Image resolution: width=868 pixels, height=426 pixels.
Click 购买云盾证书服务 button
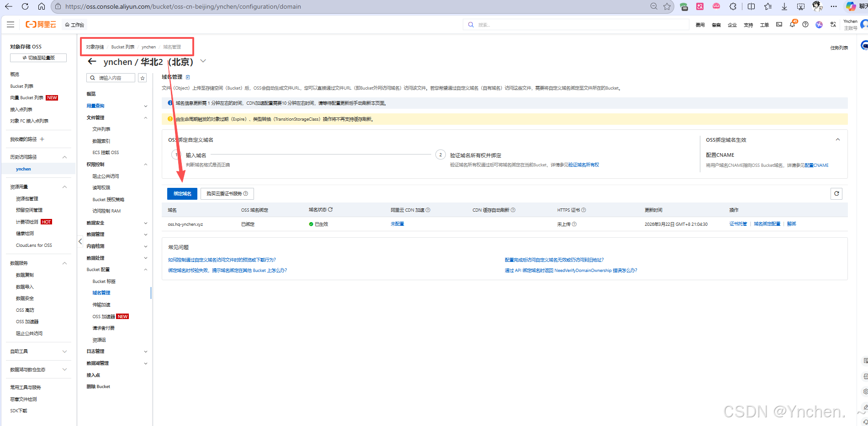click(x=227, y=194)
